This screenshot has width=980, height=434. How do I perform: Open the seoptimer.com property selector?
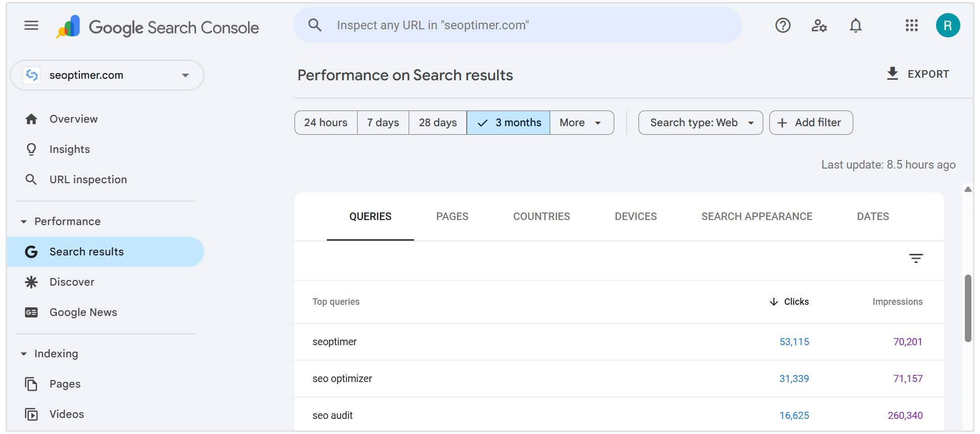click(107, 75)
